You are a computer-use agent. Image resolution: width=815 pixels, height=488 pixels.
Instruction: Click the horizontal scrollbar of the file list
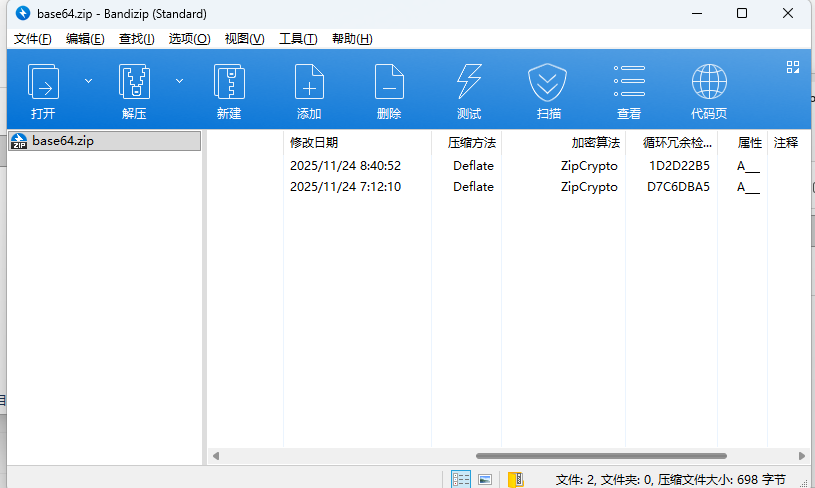tap(600, 456)
